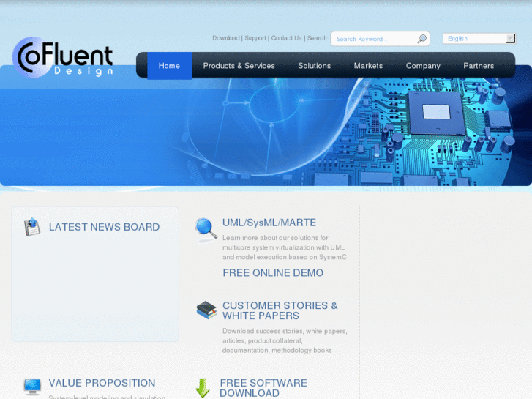Follow the Support link
Viewport: 532px width, 399px height.
point(255,38)
